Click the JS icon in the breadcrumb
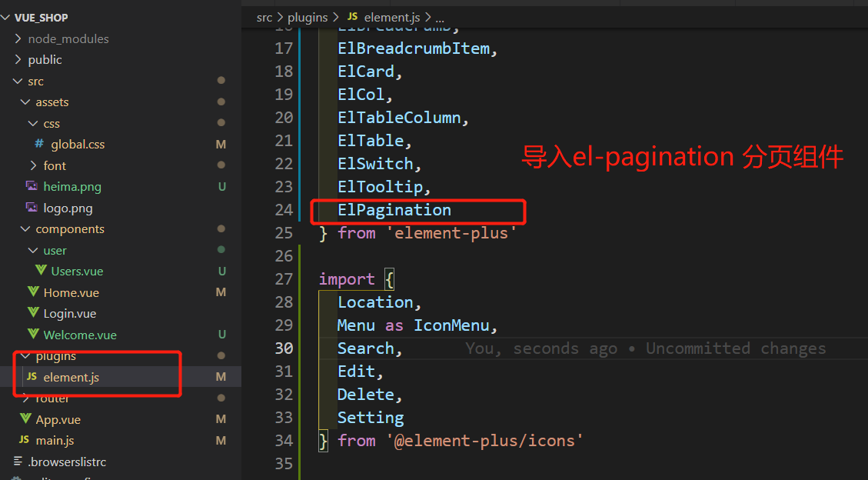 pos(353,17)
